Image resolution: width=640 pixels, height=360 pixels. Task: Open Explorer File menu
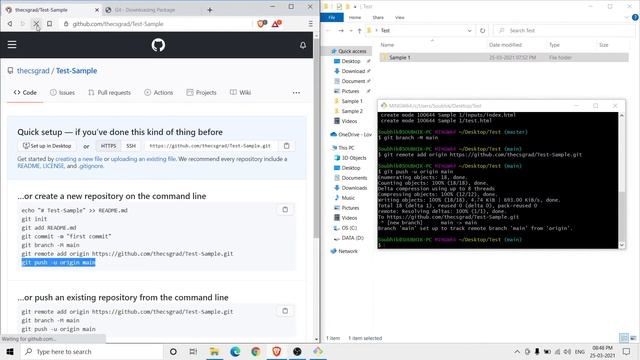332,17
